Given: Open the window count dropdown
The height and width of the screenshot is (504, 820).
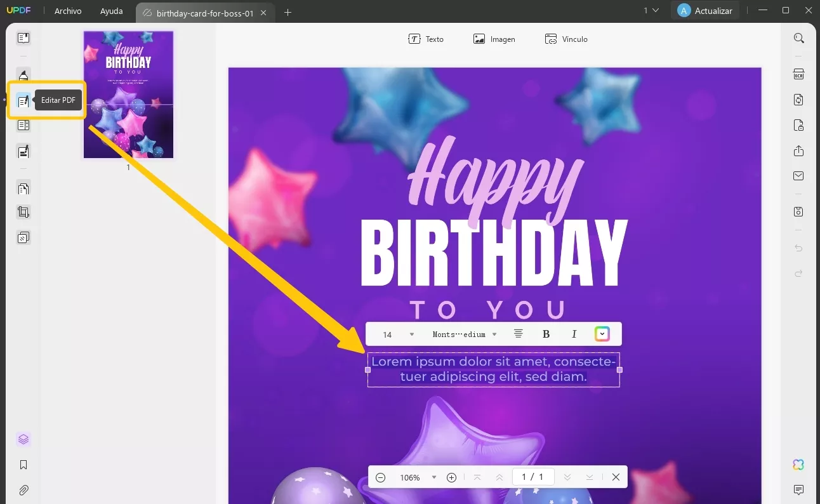Looking at the screenshot, I should tap(651, 11).
